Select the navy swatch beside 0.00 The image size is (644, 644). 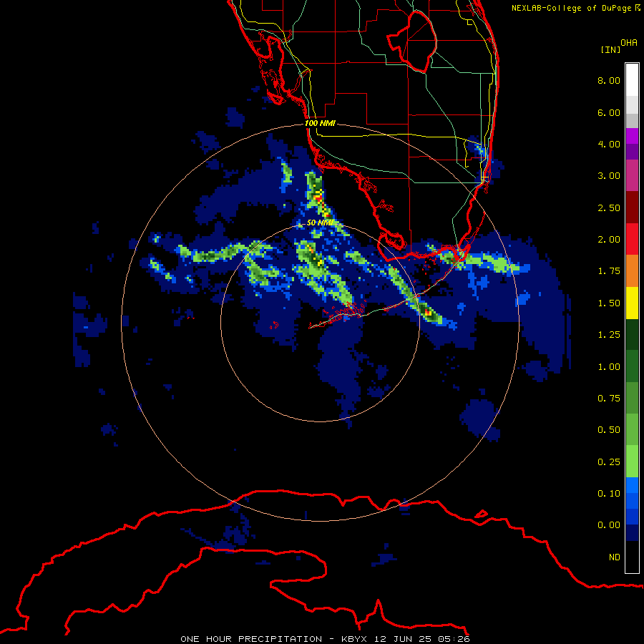coord(632,533)
